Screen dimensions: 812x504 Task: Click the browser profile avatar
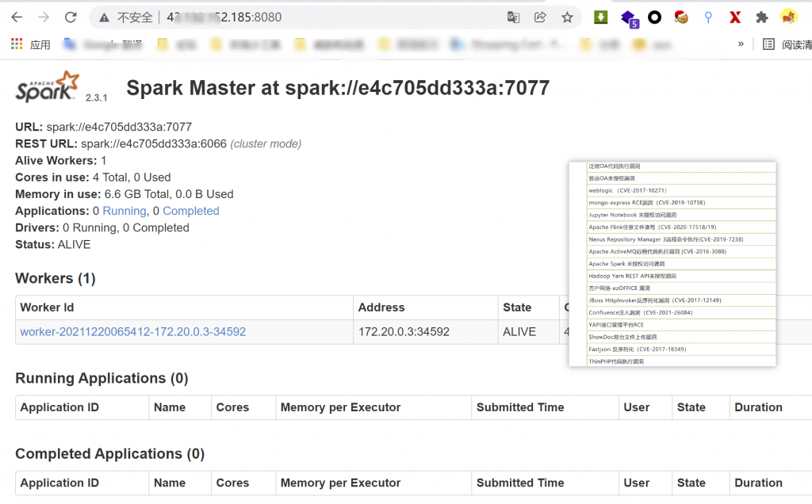pyautogui.click(x=789, y=17)
